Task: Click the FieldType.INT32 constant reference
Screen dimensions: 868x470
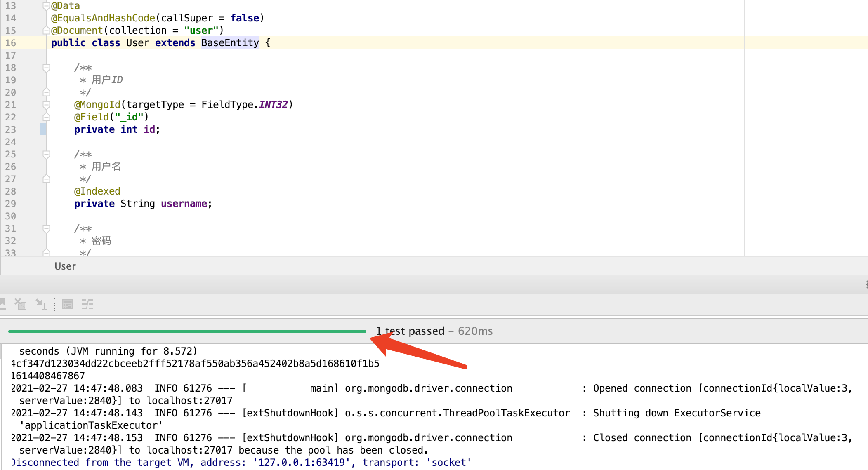Action: [x=273, y=105]
